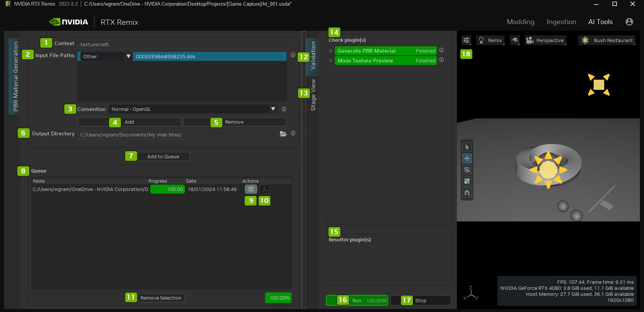
Task: Click the second action icon in the queue row
Action: coord(265,189)
